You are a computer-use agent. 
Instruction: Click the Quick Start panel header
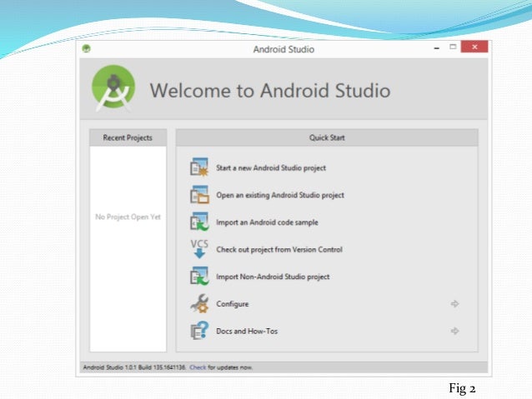click(x=327, y=137)
